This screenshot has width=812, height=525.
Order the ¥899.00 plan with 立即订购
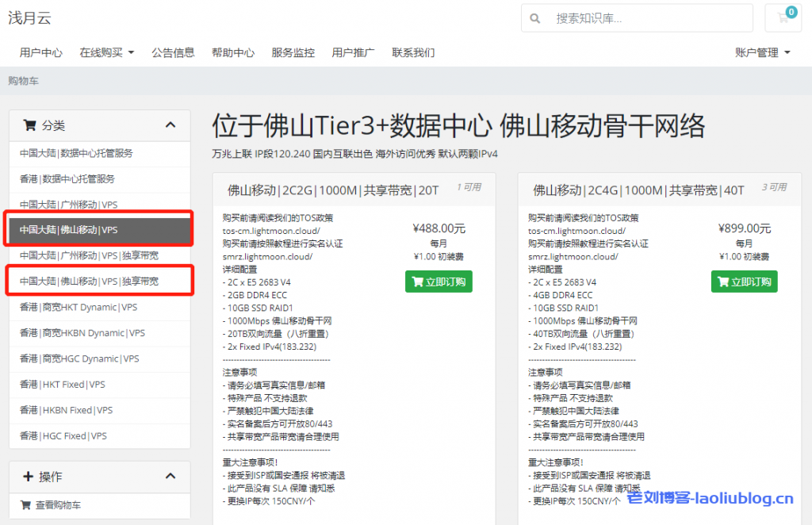point(744,282)
